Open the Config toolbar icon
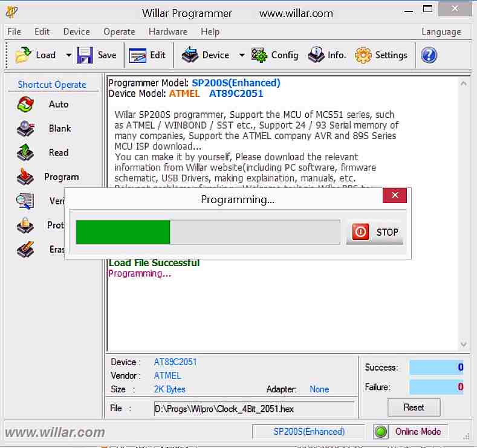This screenshot has height=448, width=477. pos(259,55)
